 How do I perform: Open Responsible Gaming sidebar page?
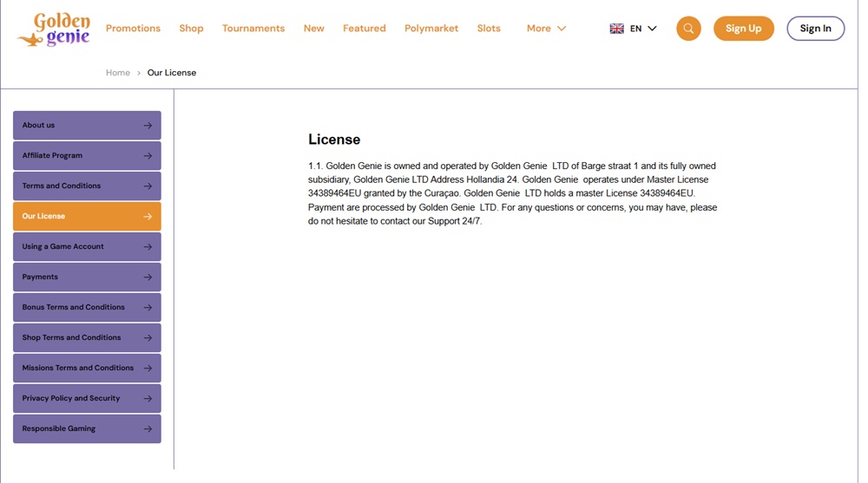(87, 428)
